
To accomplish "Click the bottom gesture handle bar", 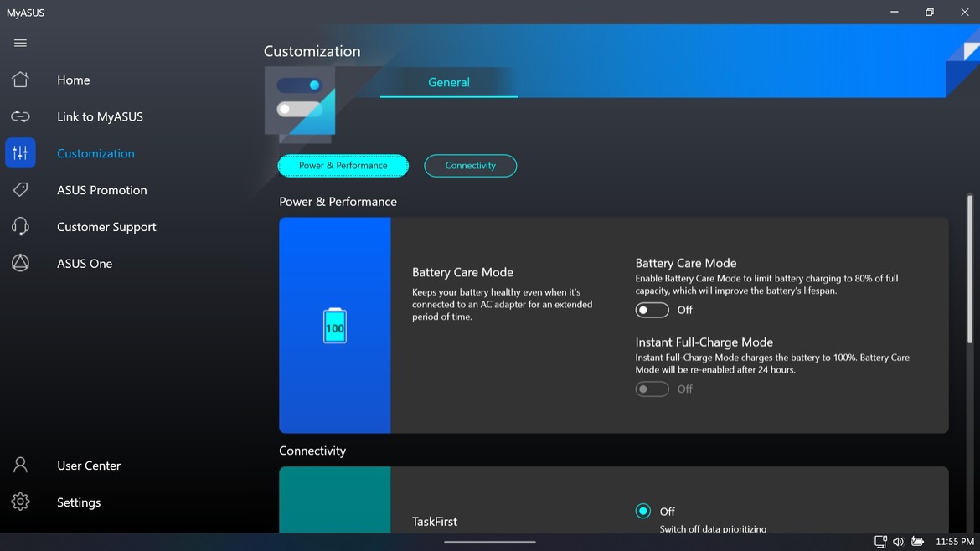I will pos(490,543).
